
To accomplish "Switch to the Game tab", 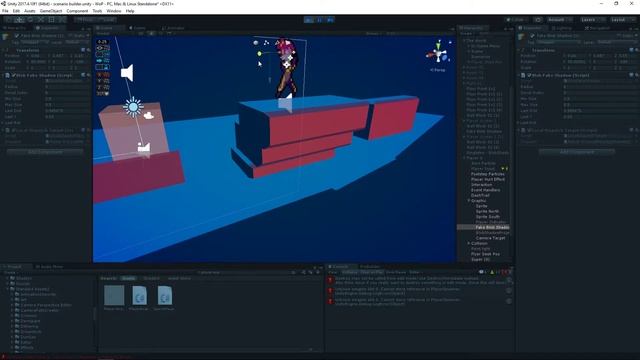I will pyautogui.click(x=137, y=28).
